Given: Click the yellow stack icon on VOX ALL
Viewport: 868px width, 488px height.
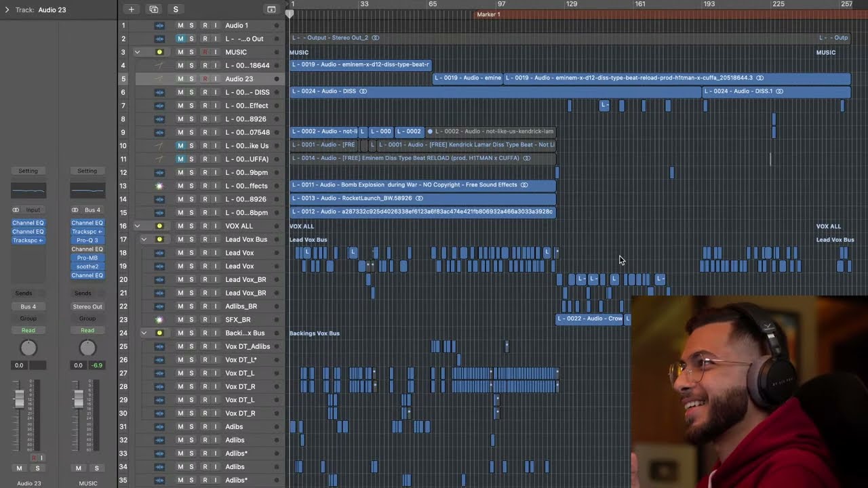Looking at the screenshot, I should pyautogui.click(x=159, y=226).
